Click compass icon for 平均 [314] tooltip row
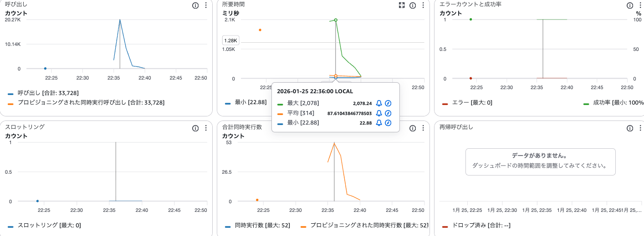Image resolution: width=644 pixels, height=236 pixels. [388, 113]
